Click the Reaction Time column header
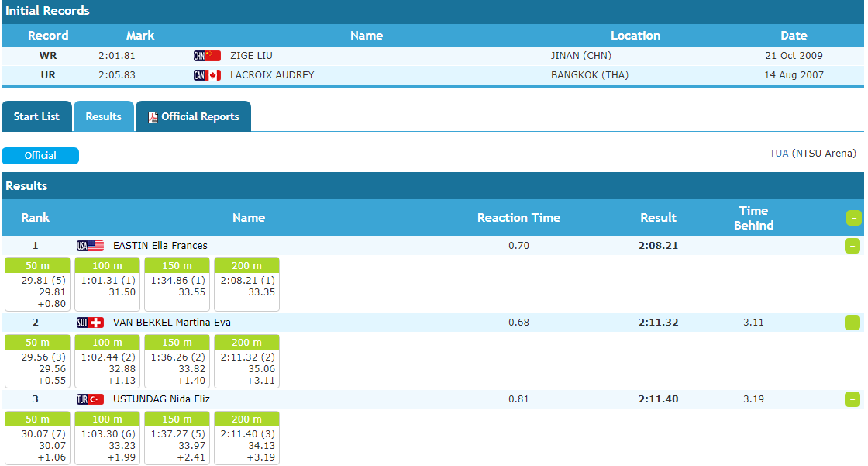Viewport: 868px width, 466px height. [518, 218]
